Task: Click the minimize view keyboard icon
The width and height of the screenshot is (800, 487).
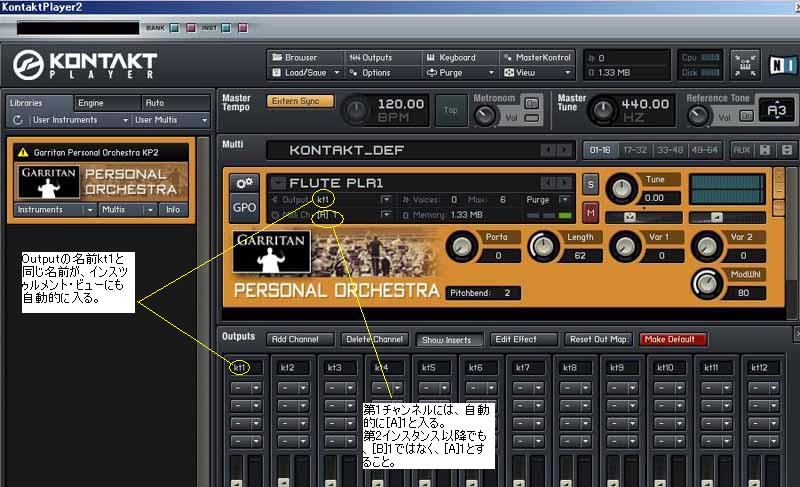Action: (x=745, y=65)
